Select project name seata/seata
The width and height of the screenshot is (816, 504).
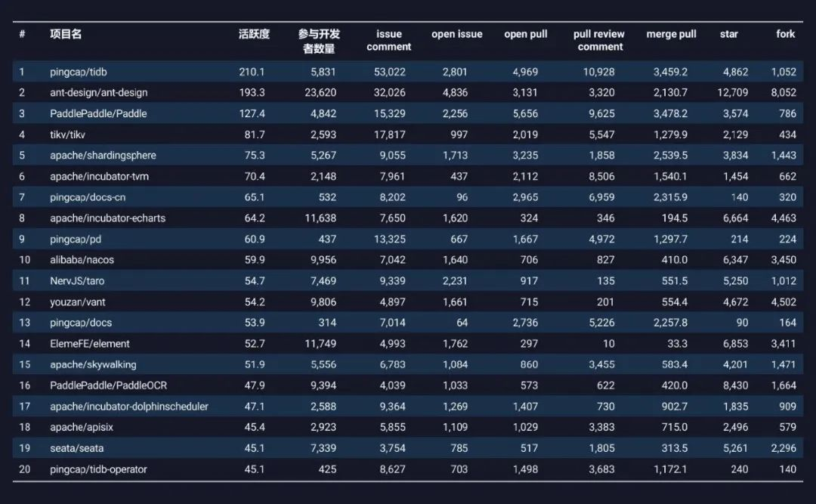coord(76,448)
